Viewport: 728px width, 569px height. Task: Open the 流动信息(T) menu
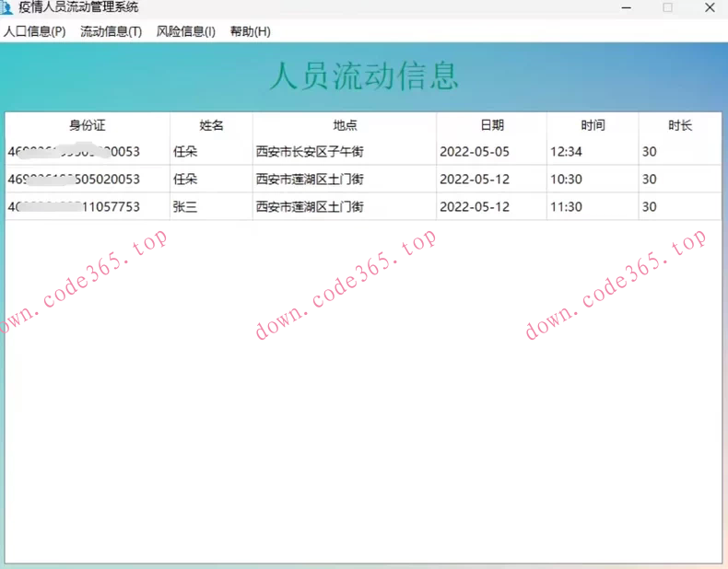(111, 31)
